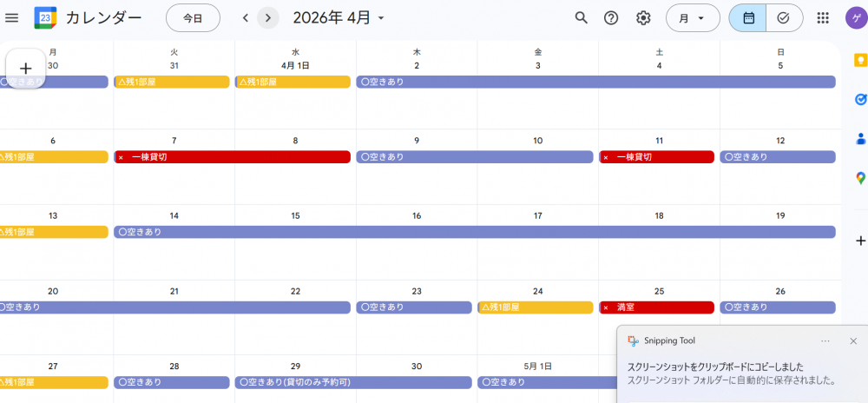The height and width of the screenshot is (403, 868).
Task: Open Google Keep in side panel
Action: pyautogui.click(x=860, y=60)
